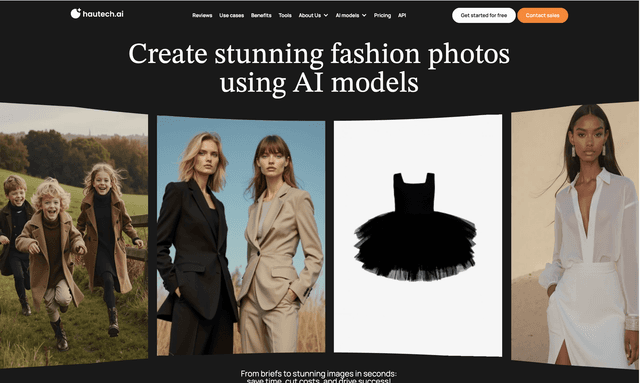640x383 pixels.
Task: Click the hautech.ai logo
Action: (x=97, y=13)
